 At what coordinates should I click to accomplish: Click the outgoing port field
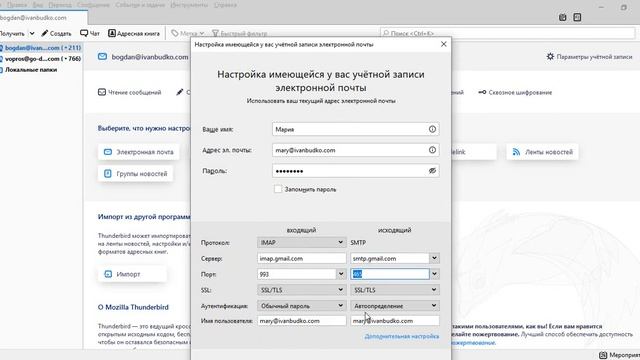(390, 274)
